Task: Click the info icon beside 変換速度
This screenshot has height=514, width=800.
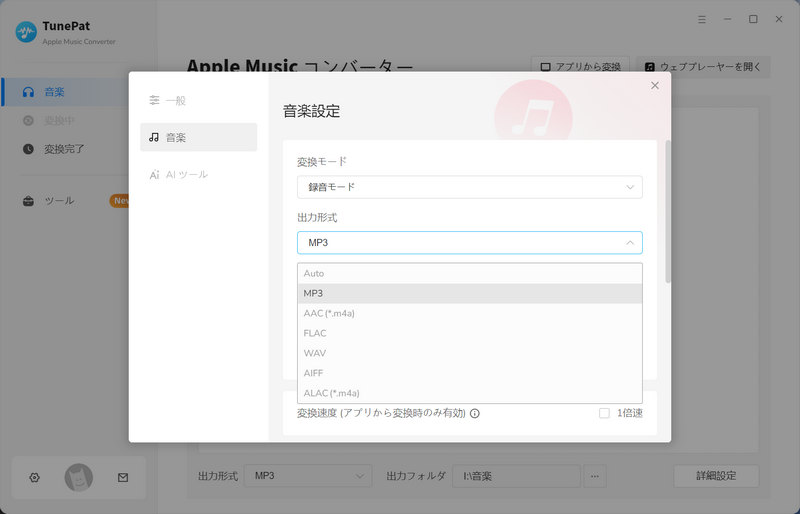Action: pyautogui.click(x=474, y=413)
